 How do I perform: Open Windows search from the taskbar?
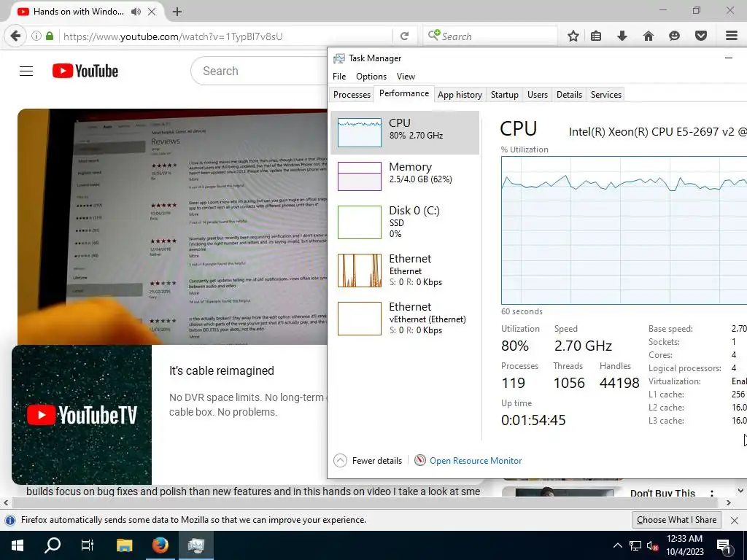pyautogui.click(x=53, y=545)
